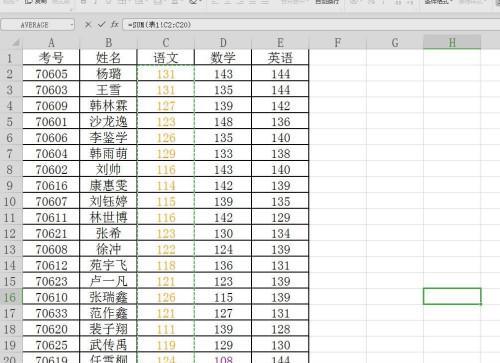Select exam number cell 70625
This screenshot has height=363, width=500.
coord(51,345)
